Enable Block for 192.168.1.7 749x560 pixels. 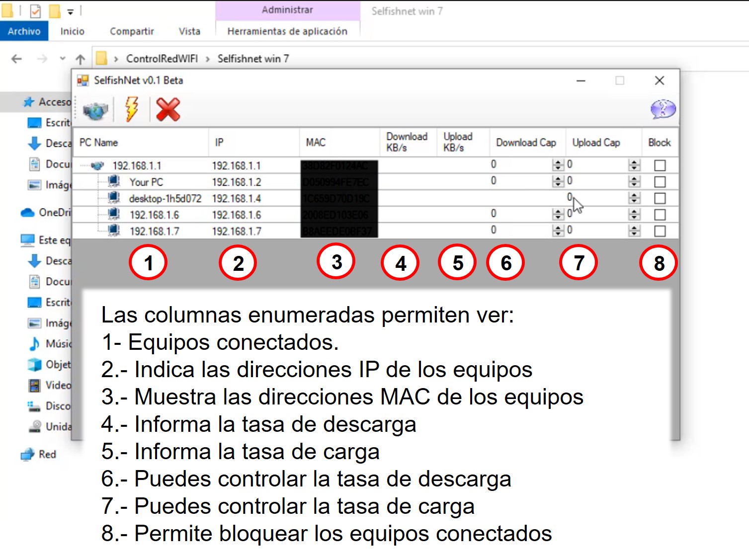tap(660, 231)
